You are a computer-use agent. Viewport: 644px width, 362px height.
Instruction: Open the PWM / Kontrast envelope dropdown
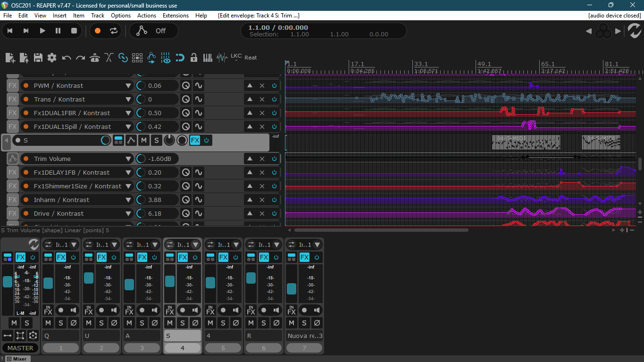click(128, 86)
